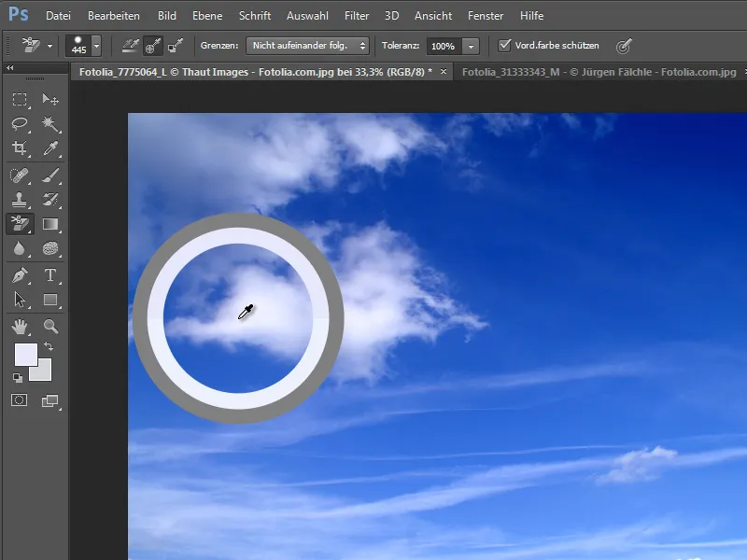
Task: Select the Blur tool
Action: (20, 248)
